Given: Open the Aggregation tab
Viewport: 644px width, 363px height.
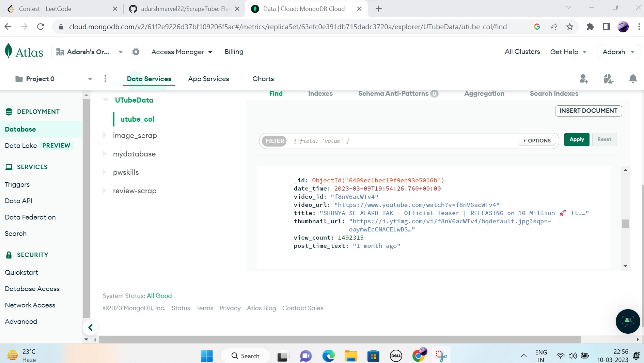Looking at the screenshot, I should tap(484, 93).
